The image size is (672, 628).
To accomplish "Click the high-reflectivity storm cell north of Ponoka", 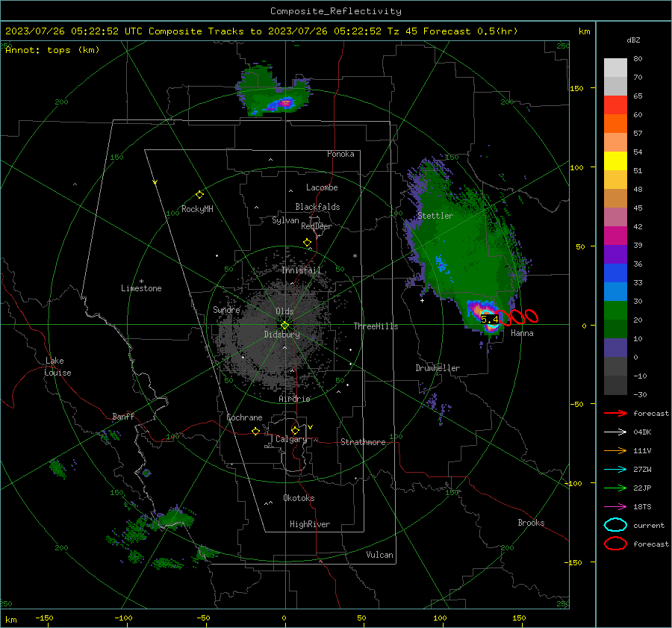I will [284, 103].
